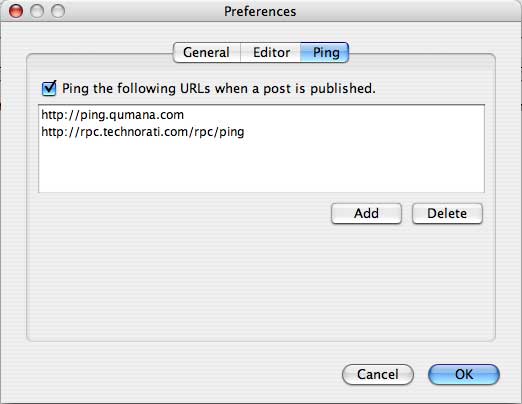The height and width of the screenshot is (404, 522).
Task: Open the Editor preferences tab
Action: point(271,52)
